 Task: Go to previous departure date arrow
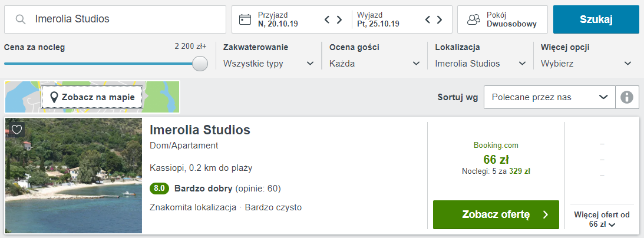click(427, 19)
